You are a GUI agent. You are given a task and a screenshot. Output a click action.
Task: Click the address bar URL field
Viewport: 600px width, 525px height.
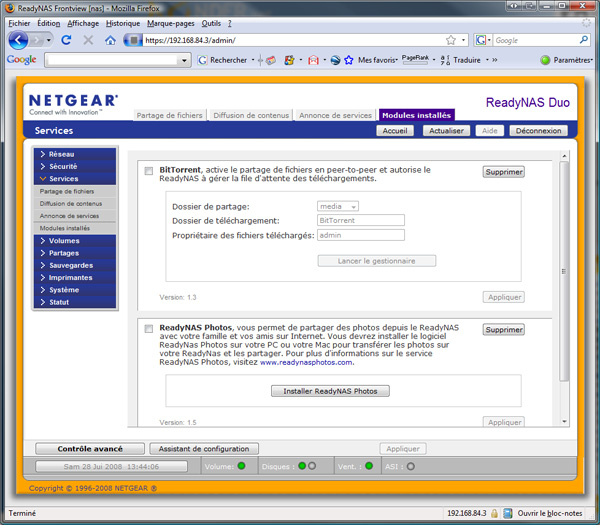(294, 40)
